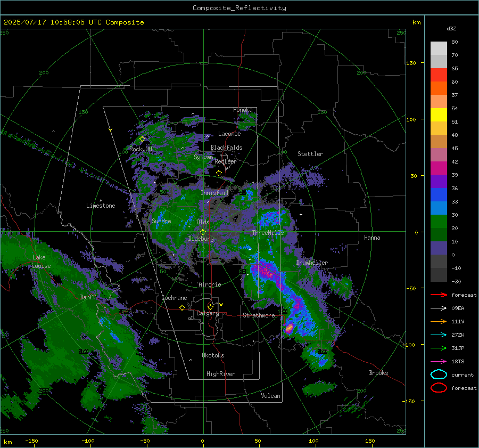Click the yellow diamond marker above Calgary
This screenshot has height=448, width=479.
point(210,307)
